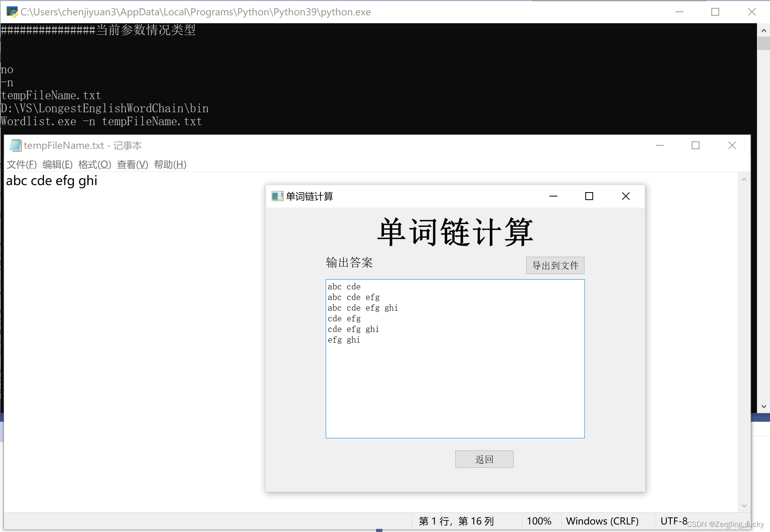Screen dimensions: 770x532
Task: Click the large 单词链计算 heading
Action: 455,232
